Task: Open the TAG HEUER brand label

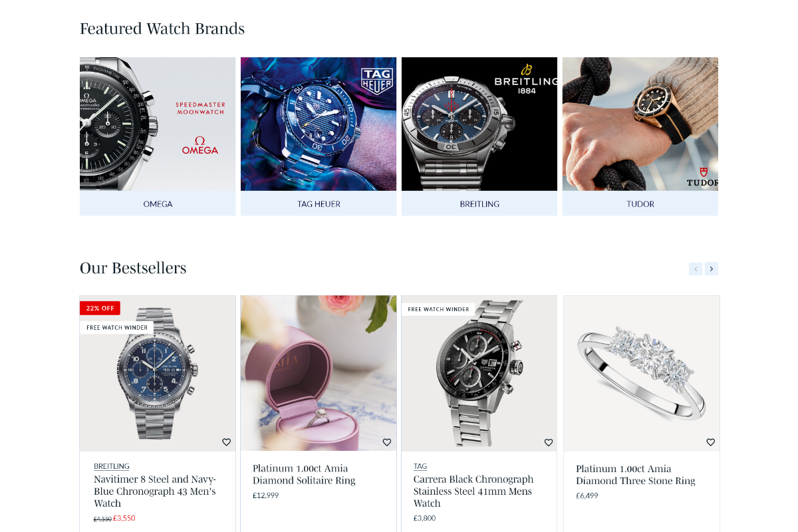Action: pos(319,203)
